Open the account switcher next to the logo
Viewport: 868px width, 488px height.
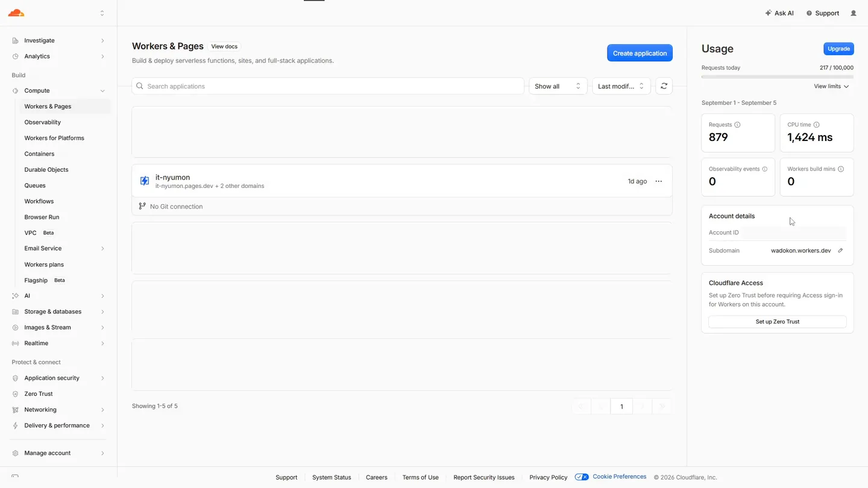102,13
